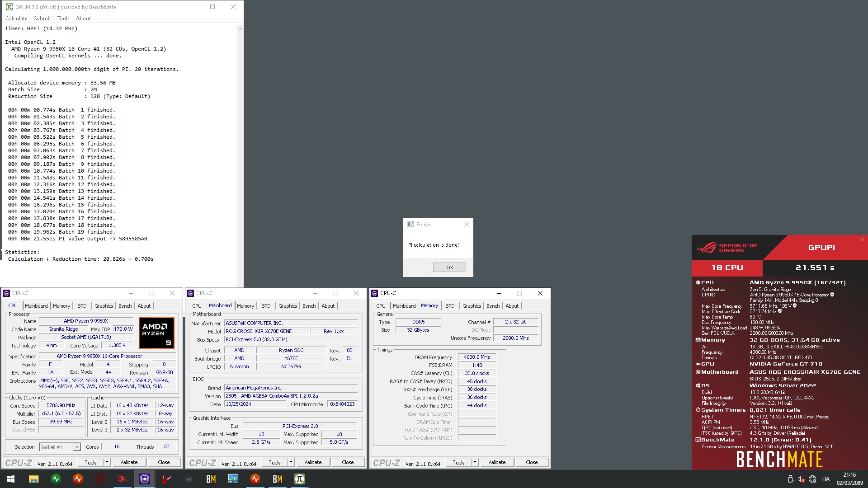The width and height of the screenshot is (868, 488).
Task: Open the red double-arrow taskbar icon
Action: 122,479
